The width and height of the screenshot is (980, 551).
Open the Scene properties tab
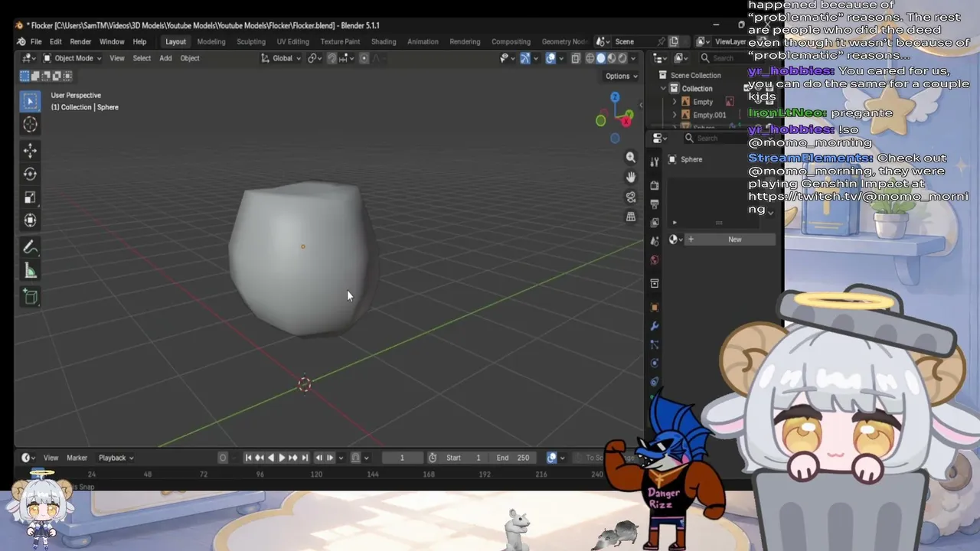click(655, 241)
